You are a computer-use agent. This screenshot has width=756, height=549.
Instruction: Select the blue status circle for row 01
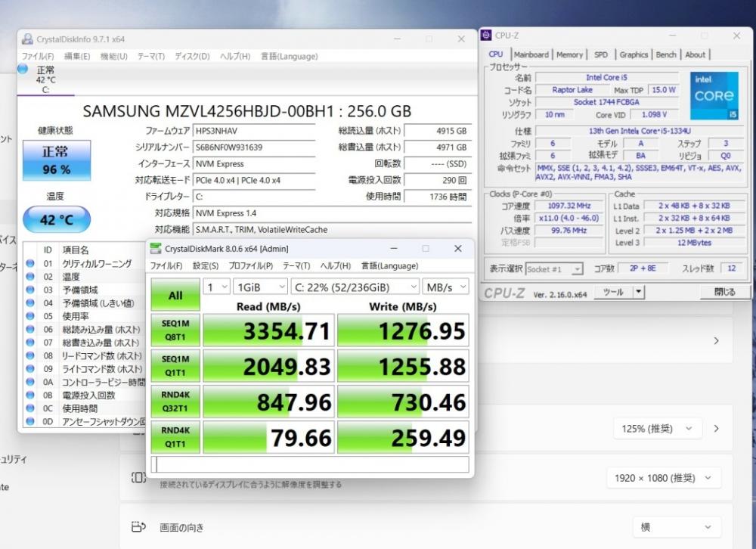pyautogui.click(x=30, y=263)
